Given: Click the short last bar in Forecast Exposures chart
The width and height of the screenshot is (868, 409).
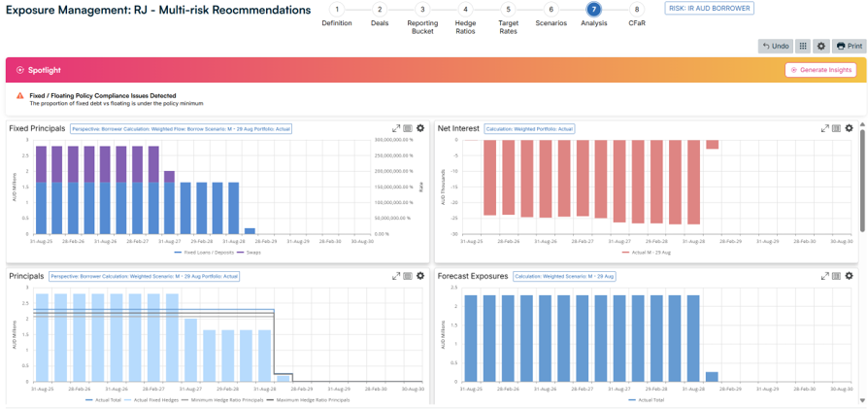Looking at the screenshot, I should [712, 377].
